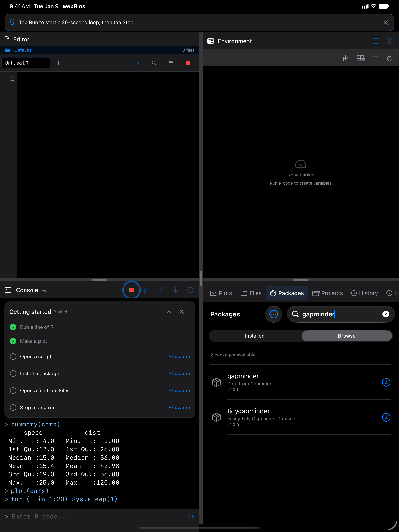Clear the gapminder search text

[x=385, y=314]
